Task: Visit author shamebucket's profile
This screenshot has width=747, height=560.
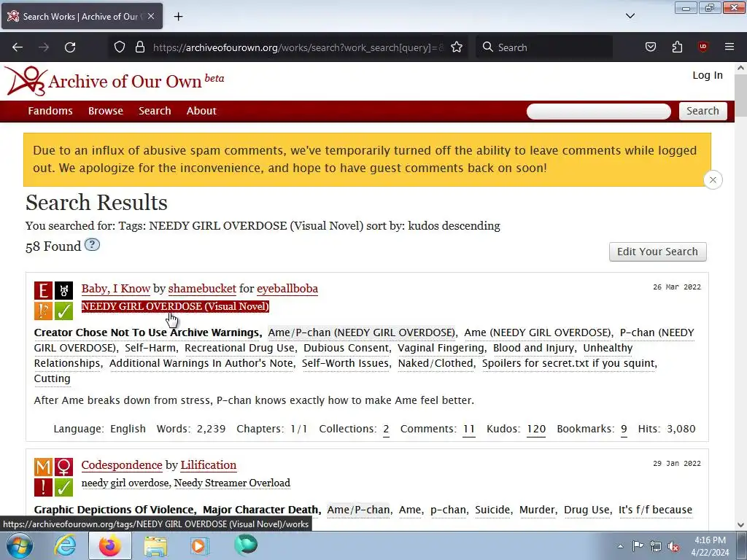Action: [x=202, y=289]
